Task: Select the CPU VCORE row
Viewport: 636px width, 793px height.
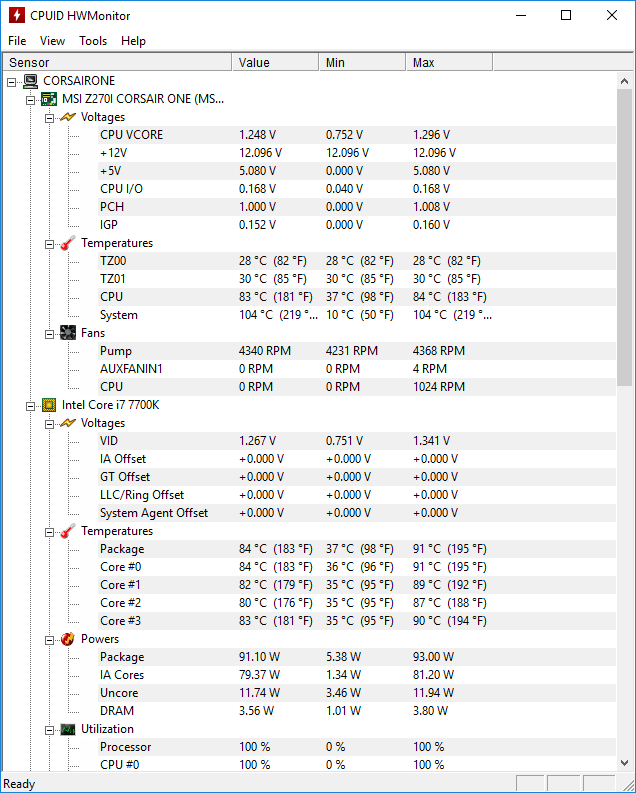Action: tap(357, 135)
